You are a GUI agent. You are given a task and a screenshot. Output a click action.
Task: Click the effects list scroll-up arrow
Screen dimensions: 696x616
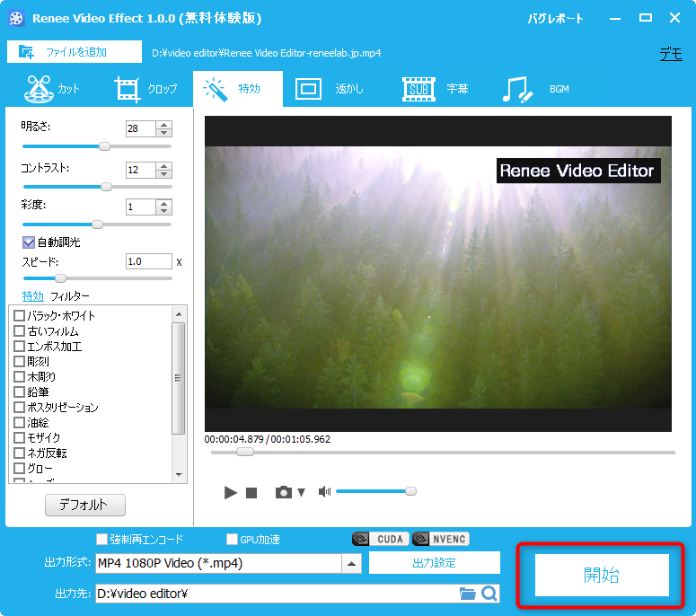[x=179, y=314]
